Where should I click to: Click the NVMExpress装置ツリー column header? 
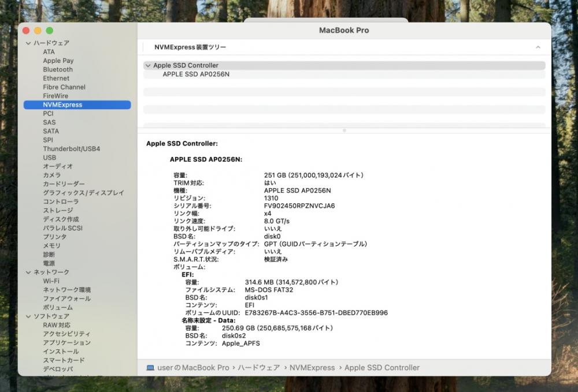[x=190, y=47]
